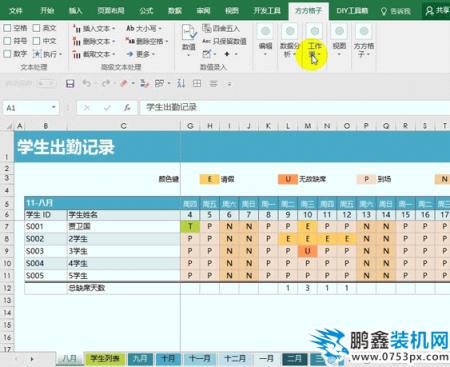Click the 执行 star execute icon
Image resolution: width=450 pixels, height=367 pixels.
pyautogui.click(x=37, y=54)
